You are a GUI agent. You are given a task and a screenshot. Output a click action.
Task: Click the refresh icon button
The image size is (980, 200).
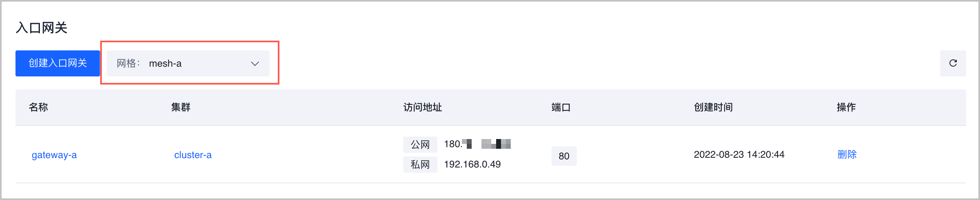tap(953, 63)
